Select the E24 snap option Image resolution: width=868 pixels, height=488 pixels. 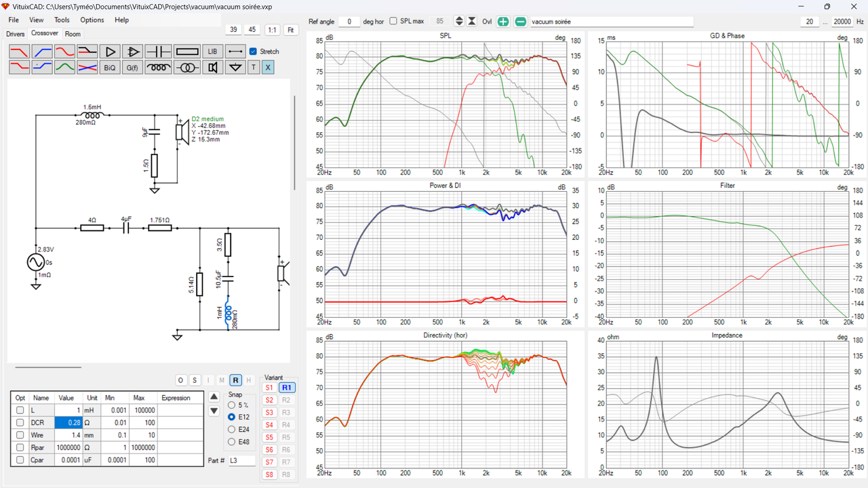coord(232,430)
